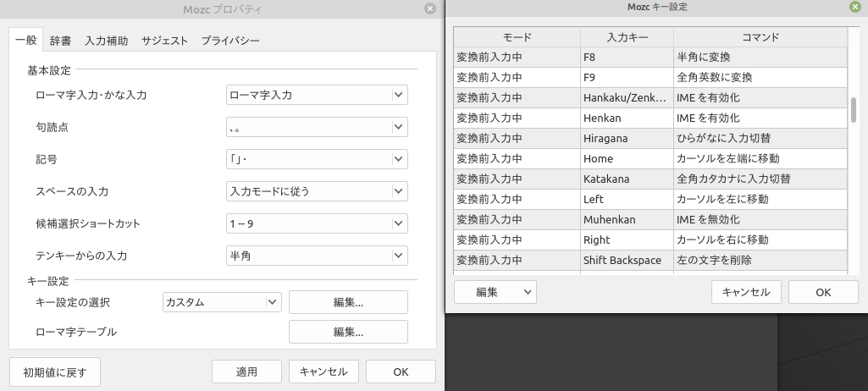Open the キー設定の選択 カスタム dropdown

[222, 302]
